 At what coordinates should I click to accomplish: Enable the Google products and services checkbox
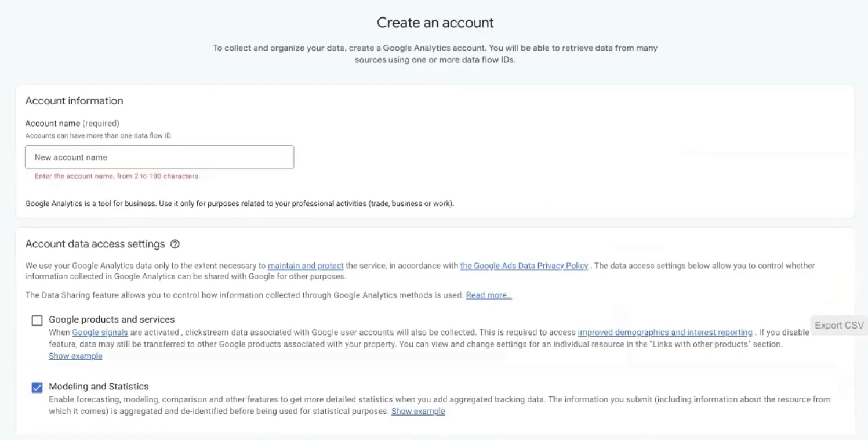click(37, 320)
